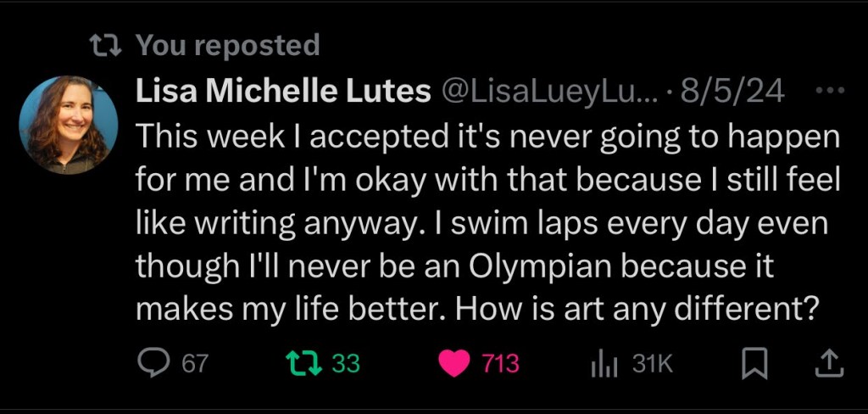Unlike the tweet with the pink heart
Screen dimensions: 868x414
(x=455, y=364)
